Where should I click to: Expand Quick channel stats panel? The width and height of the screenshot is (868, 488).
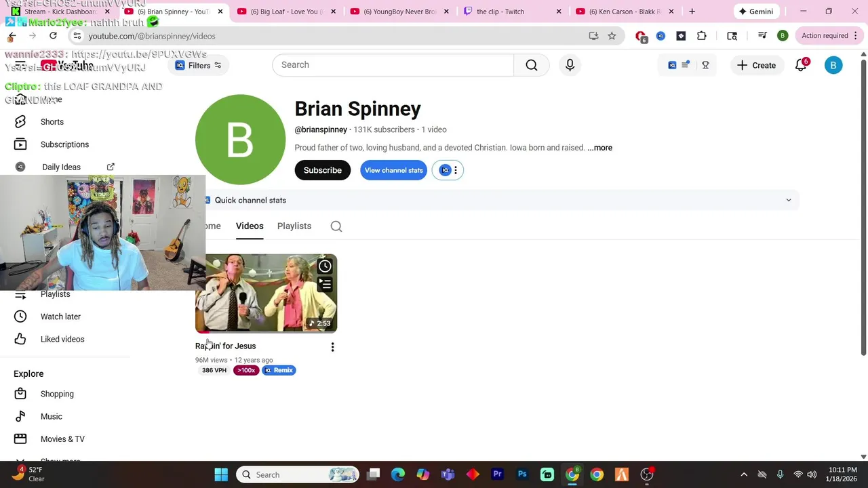click(x=788, y=200)
